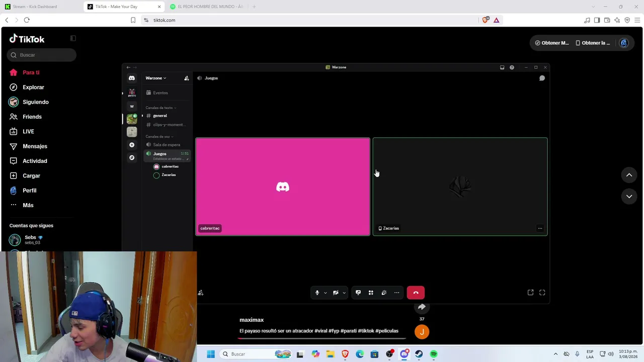
Task: Open Discord help question mark icon
Action: [512, 67]
